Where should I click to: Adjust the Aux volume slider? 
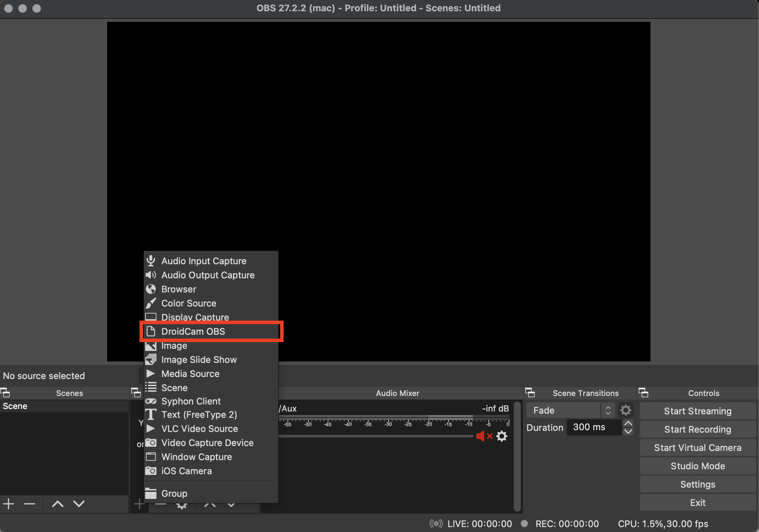coord(374,436)
